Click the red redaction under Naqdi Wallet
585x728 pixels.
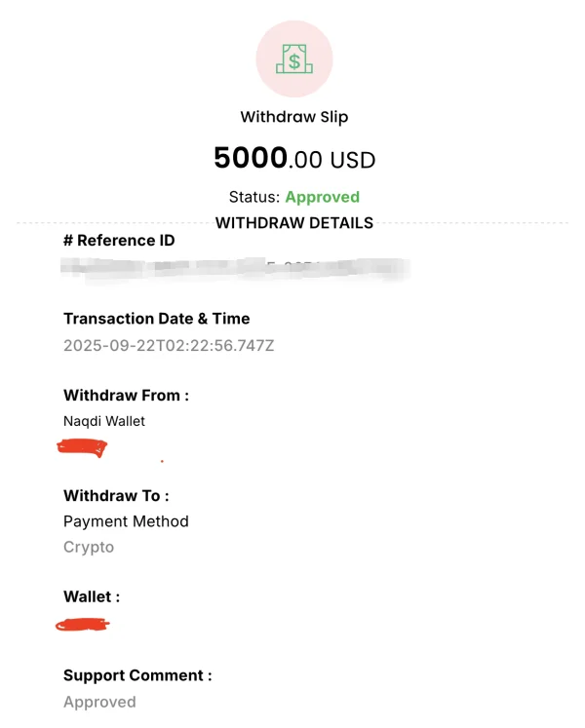coord(83,447)
